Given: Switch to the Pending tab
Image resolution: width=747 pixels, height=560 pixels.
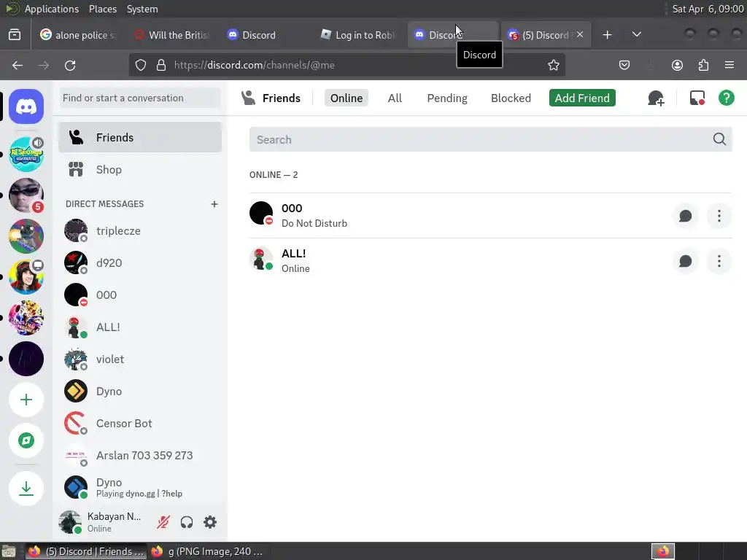Looking at the screenshot, I should 447,98.
